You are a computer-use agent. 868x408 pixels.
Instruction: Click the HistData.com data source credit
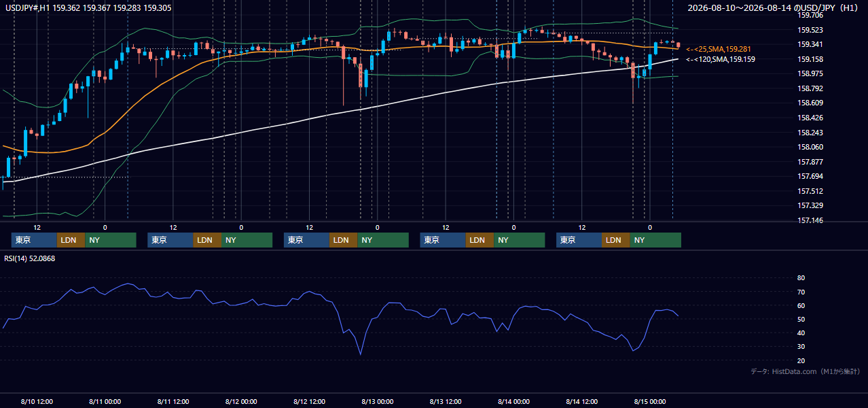805,371
